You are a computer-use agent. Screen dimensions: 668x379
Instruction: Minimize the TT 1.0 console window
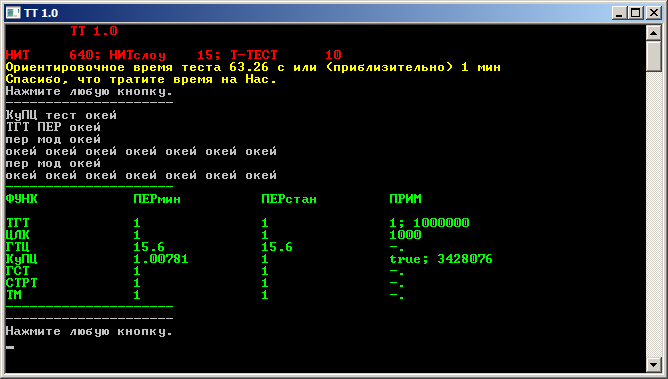point(619,13)
